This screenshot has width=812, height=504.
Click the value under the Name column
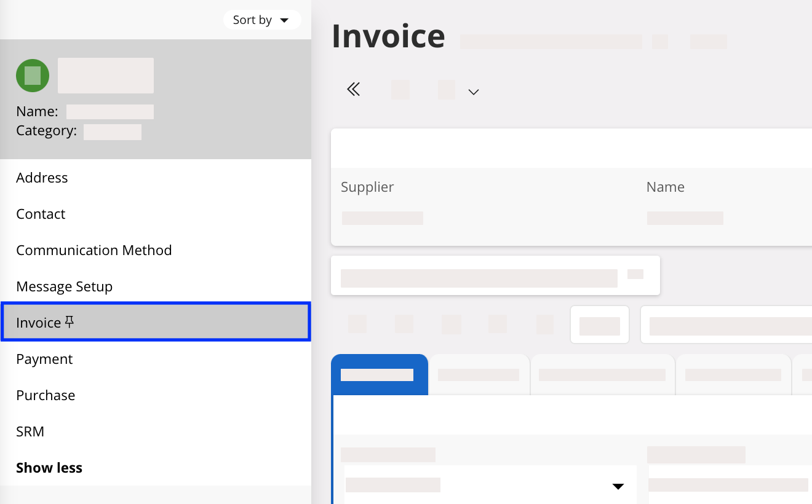685,218
